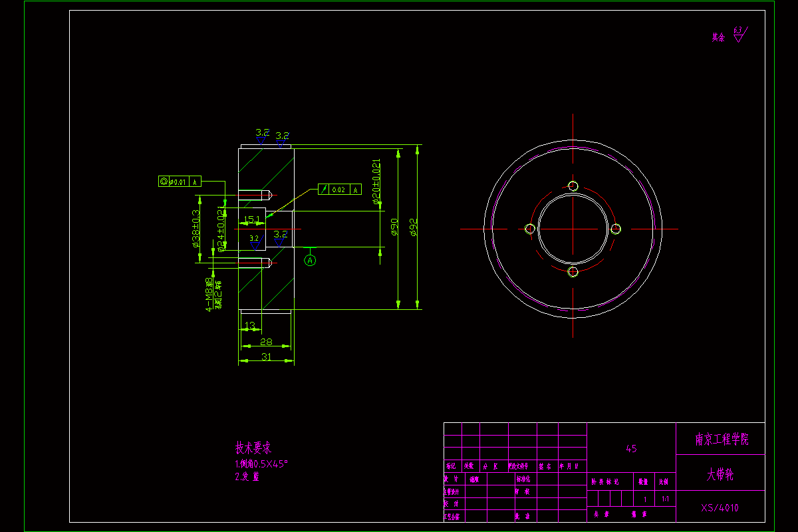Viewport: 798px width, 532px height.
Task: Select the ø90 diameter dimension text
Action: click(x=394, y=227)
